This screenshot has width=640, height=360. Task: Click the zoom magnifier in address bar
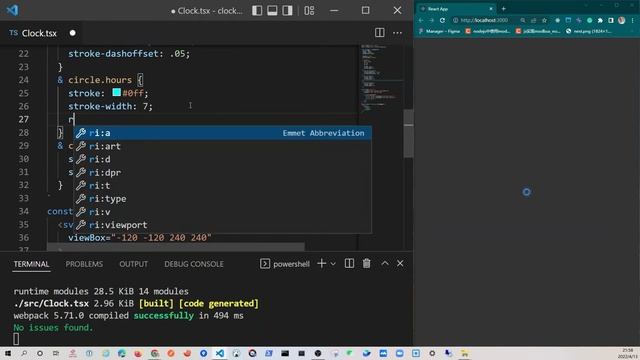point(523,20)
